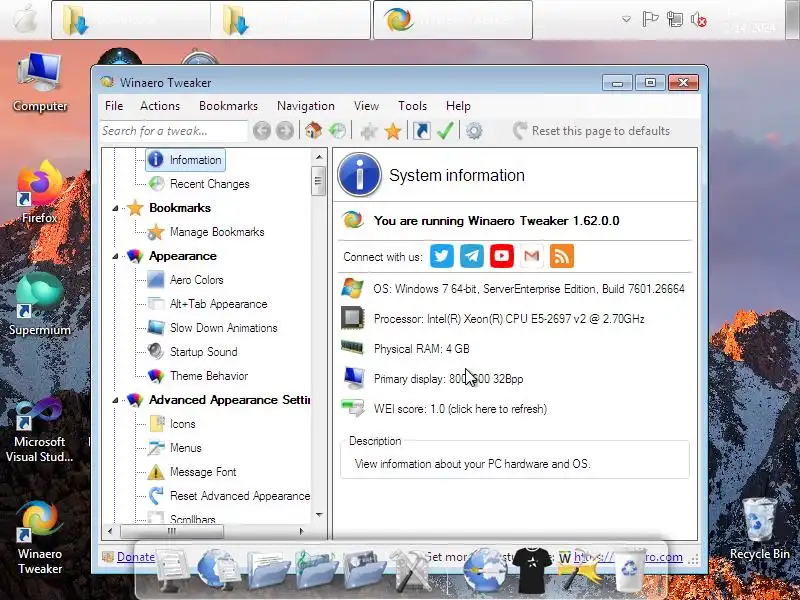Viewport: 800px width, 600px height.
Task: Click Reset this page to defaults
Action: (591, 131)
